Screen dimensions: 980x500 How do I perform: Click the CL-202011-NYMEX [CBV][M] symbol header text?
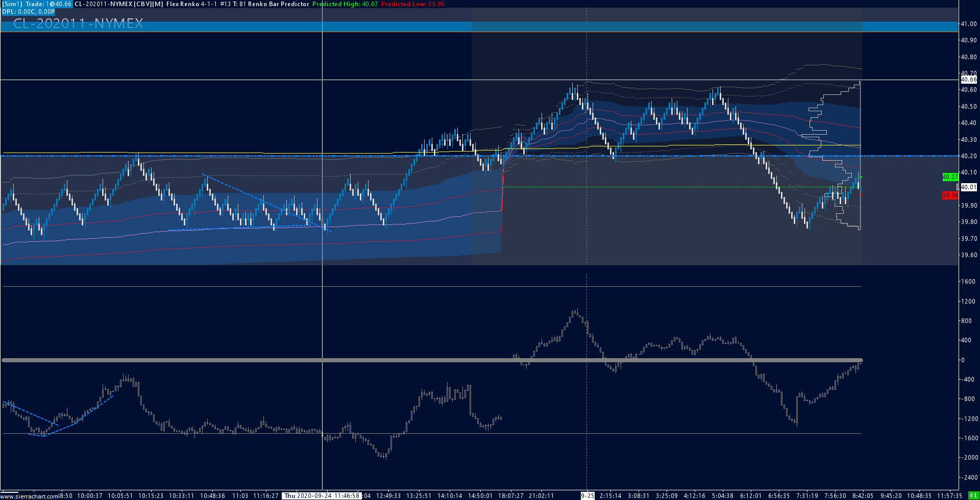tap(119, 4)
